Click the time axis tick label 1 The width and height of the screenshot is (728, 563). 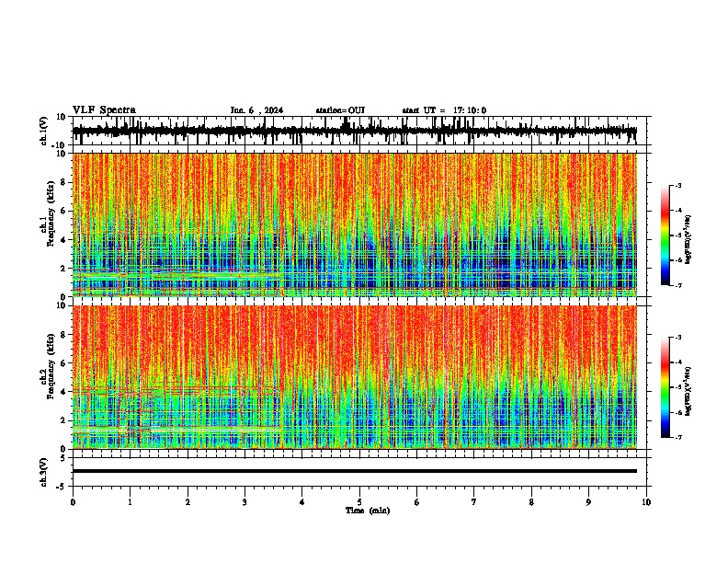130,502
